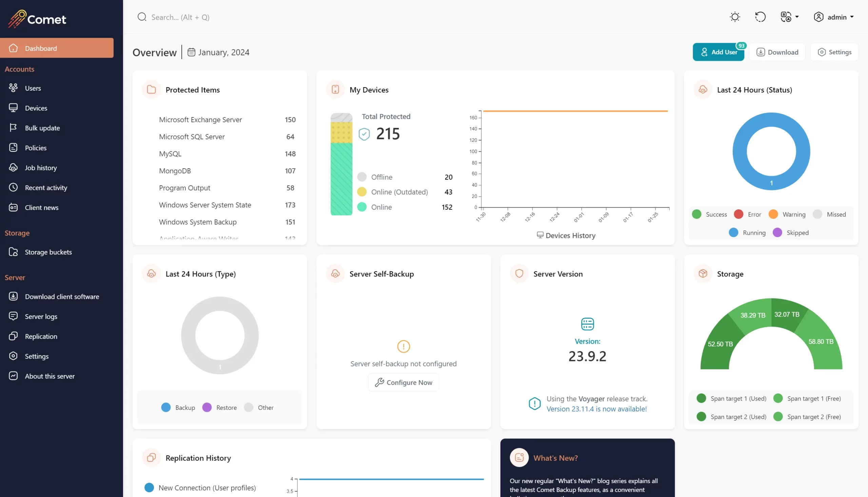Image resolution: width=868 pixels, height=497 pixels.
Task: Follow Version 23.11.4 is now available link
Action: 596,409
